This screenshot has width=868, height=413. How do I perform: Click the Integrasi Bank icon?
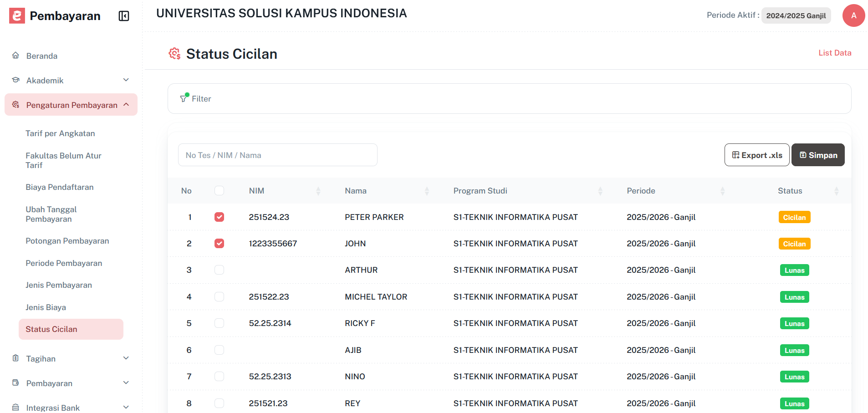click(x=15, y=407)
